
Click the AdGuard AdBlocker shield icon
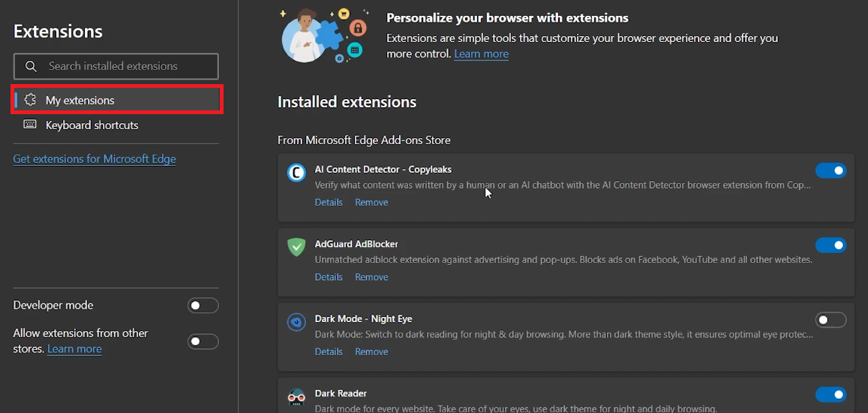pos(296,247)
